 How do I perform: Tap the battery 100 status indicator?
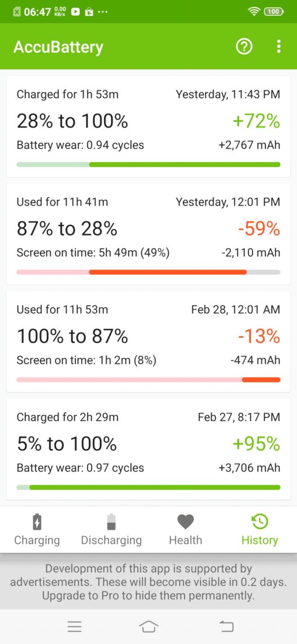(x=274, y=12)
